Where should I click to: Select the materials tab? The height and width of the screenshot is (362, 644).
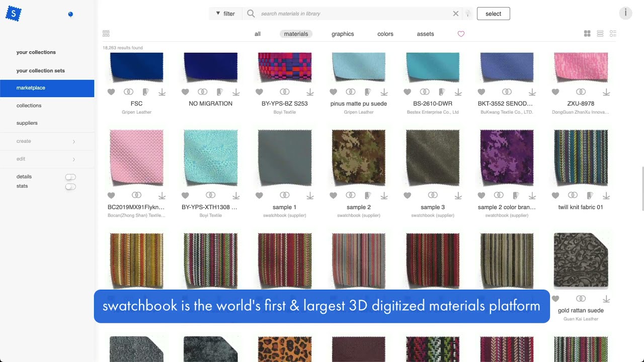pyautogui.click(x=296, y=34)
